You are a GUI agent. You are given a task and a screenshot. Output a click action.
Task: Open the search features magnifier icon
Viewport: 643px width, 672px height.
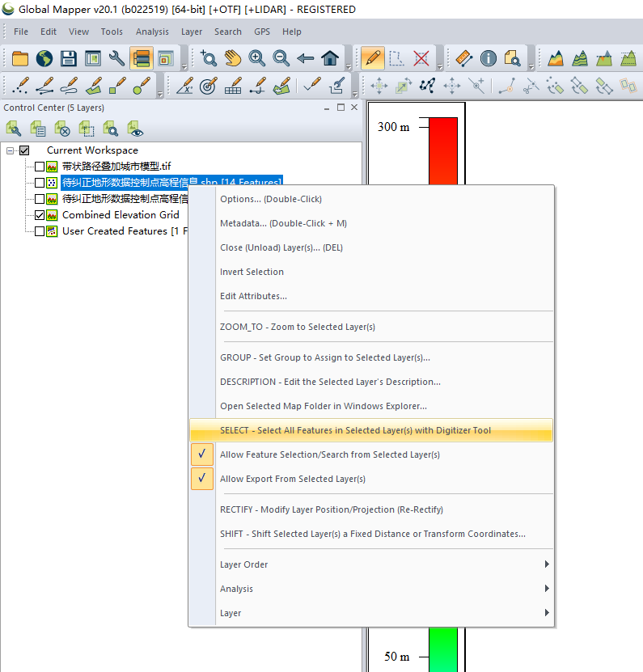[512, 58]
